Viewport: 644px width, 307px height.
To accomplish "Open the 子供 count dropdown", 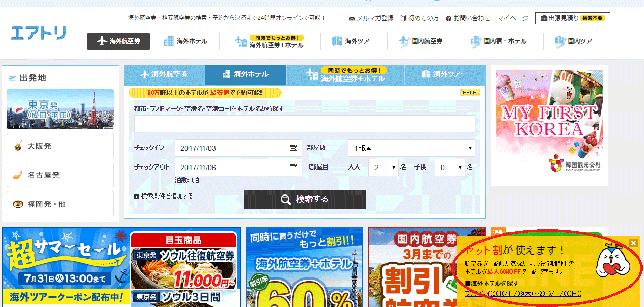I will tap(450, 168).
